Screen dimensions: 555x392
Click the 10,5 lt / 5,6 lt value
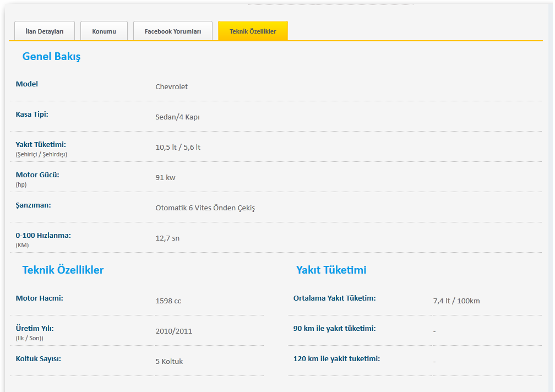click(178, 148)
